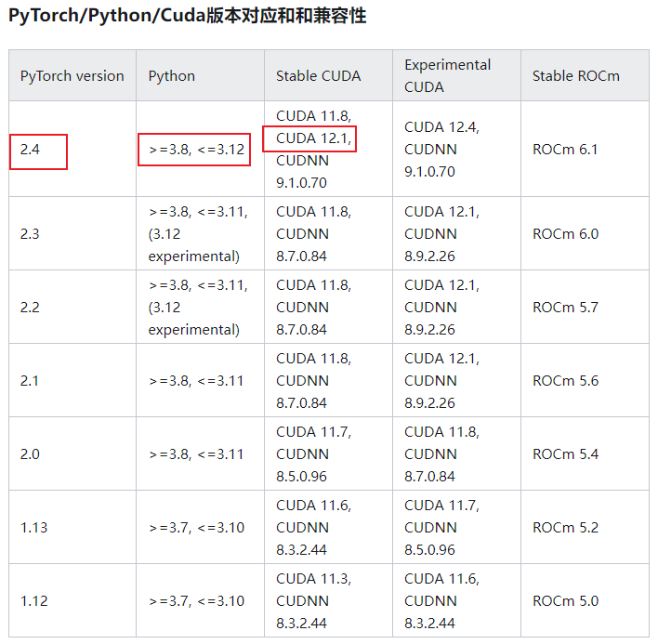Viewport: 658px width, 644px height.
Task: Click the PyTorch version cell '2.2'
Action: [x=72, y=307]
